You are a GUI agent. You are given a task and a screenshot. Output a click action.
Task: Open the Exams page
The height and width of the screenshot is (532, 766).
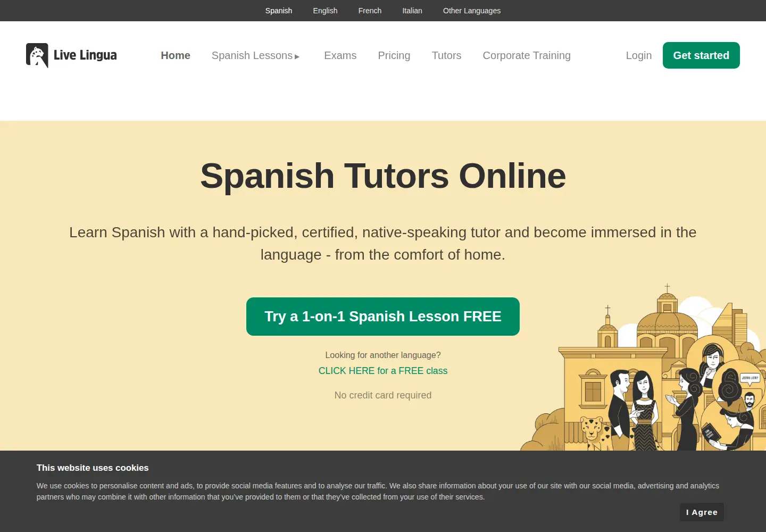tap(340, 55)
